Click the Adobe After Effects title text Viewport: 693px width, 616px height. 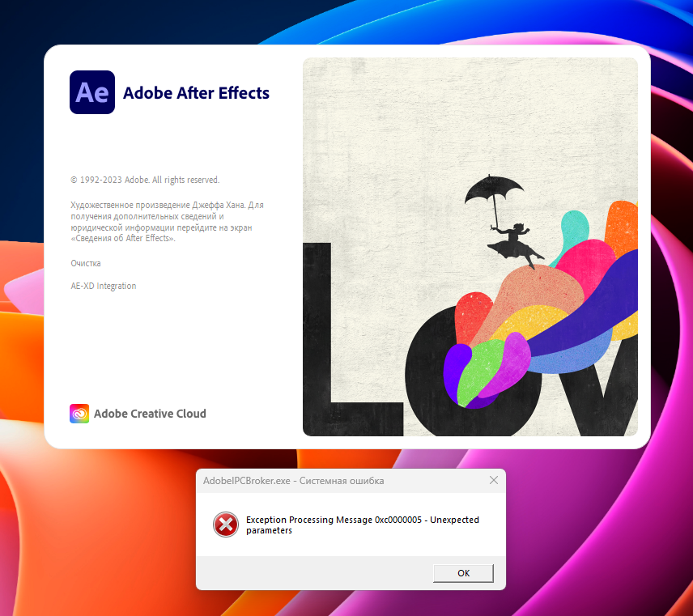[x=196, y=93]
